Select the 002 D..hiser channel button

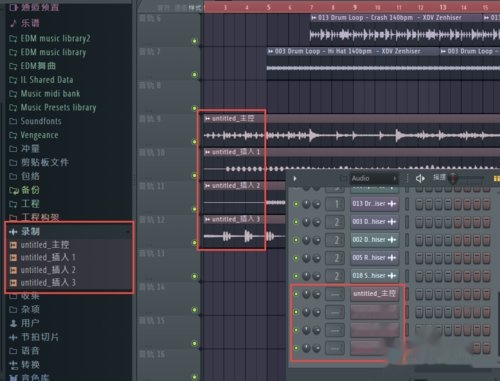coord(374,240)
